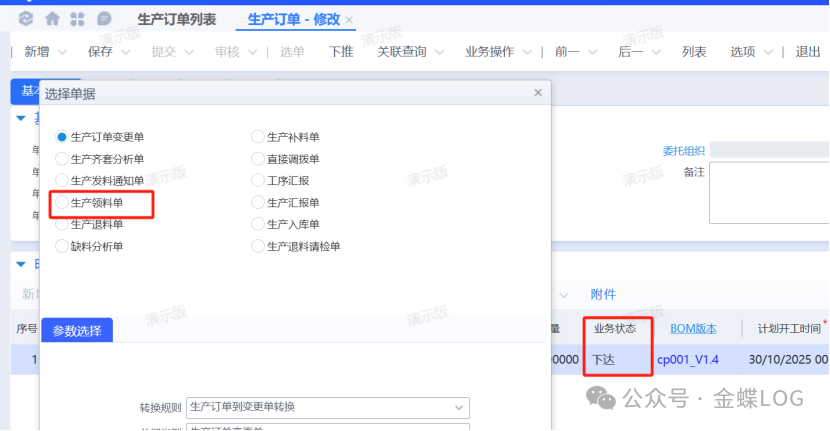The width and height of the screenshot is (830, 431).
Task: Expand the 新增 dropdown arrow
Action: pos(64,52)
